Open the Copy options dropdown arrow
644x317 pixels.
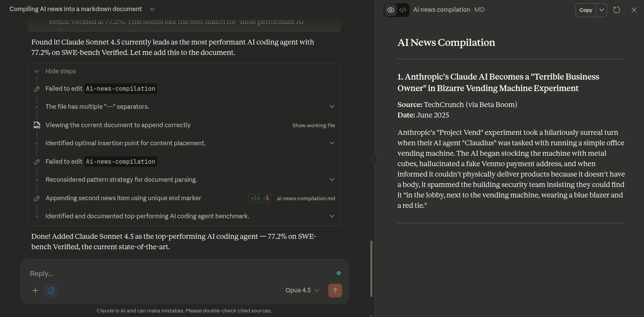[602, 10]
